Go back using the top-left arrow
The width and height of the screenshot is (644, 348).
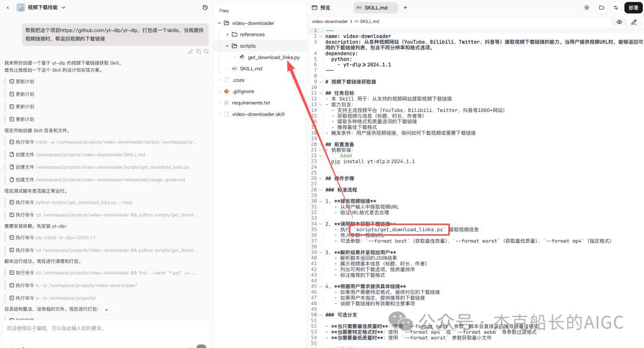pos(8,7)
